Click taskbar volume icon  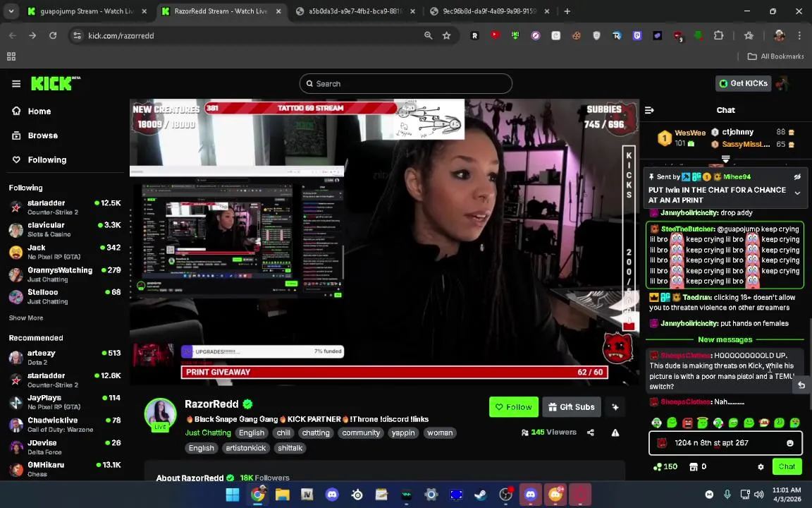pos(758,495)
